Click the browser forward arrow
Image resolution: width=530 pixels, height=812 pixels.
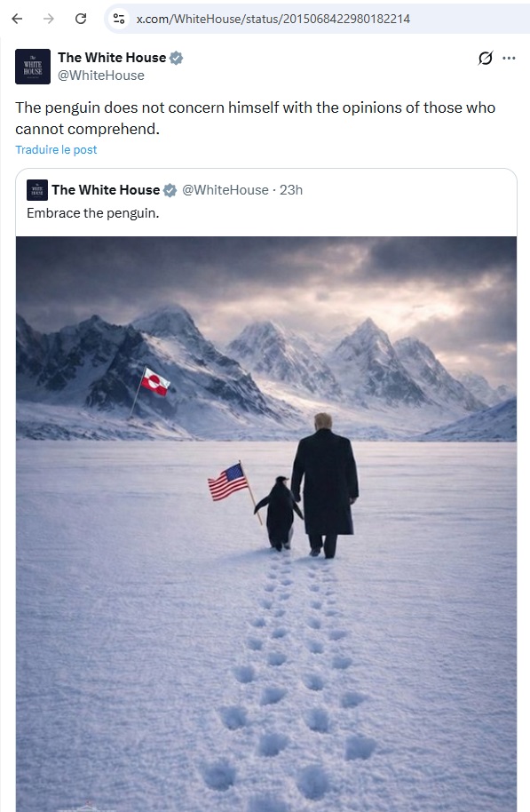49,19
